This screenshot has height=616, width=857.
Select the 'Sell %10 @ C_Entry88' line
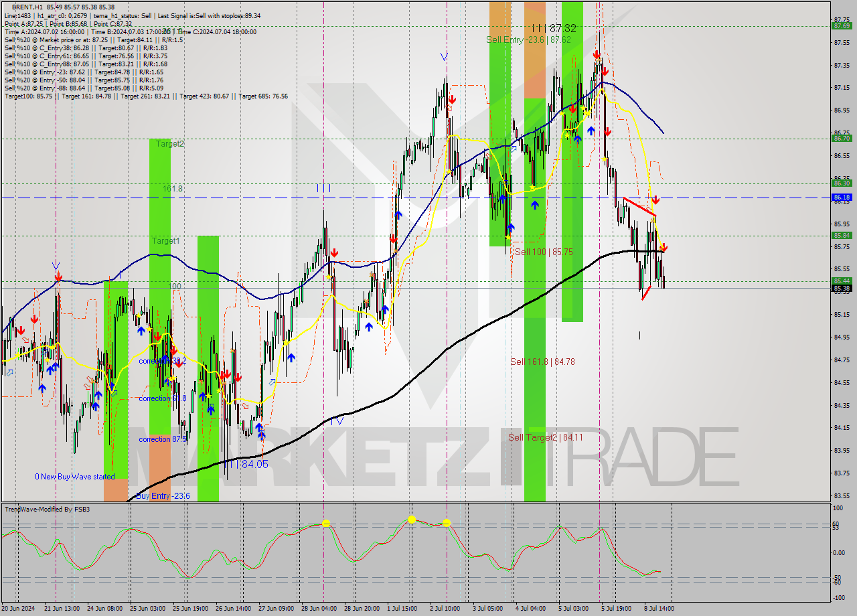click(86, 64)
